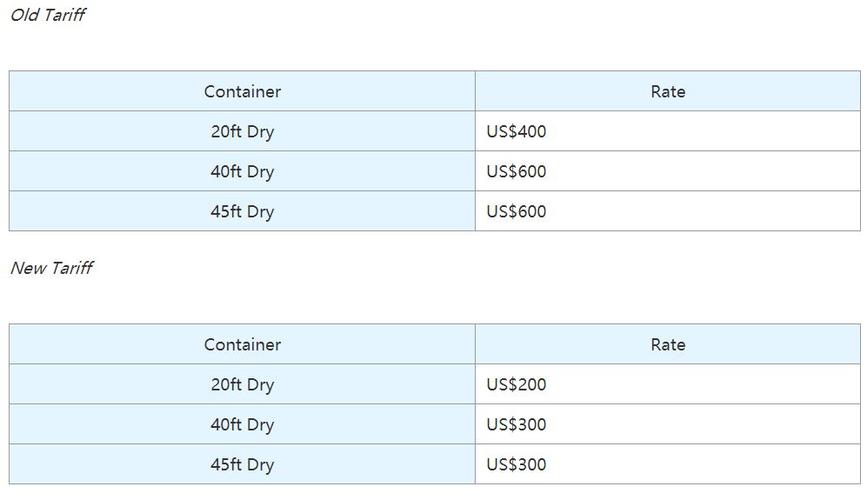Screen dimensions: 867x500
Task: Click the Old Tariff heading text
Action: click(48, 15)
